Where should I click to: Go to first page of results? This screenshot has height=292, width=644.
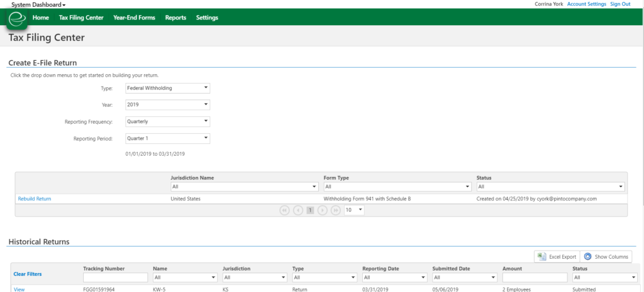[284, 210]
